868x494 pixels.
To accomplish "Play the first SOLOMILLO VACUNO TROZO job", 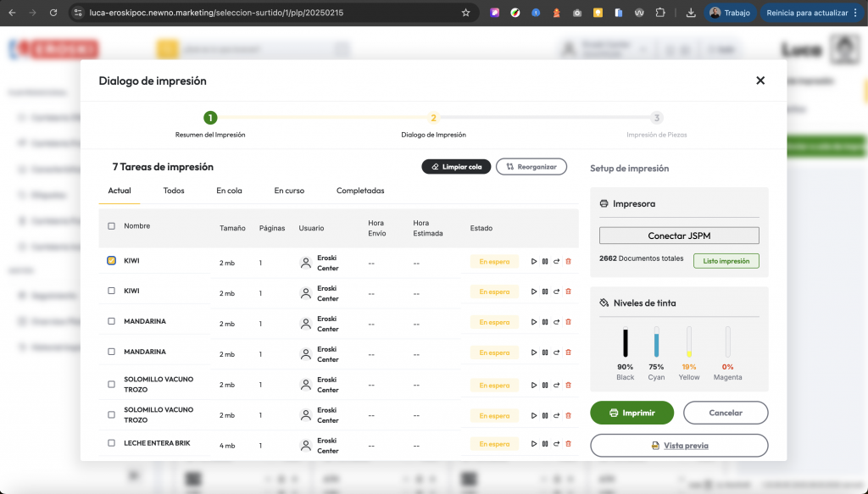I will pos(534,383).
